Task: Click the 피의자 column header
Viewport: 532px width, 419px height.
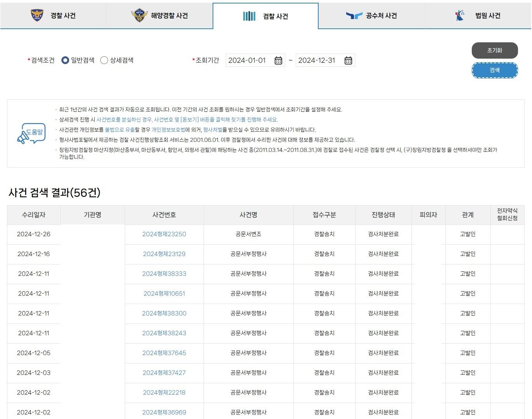Action: [x=428, y=215]
